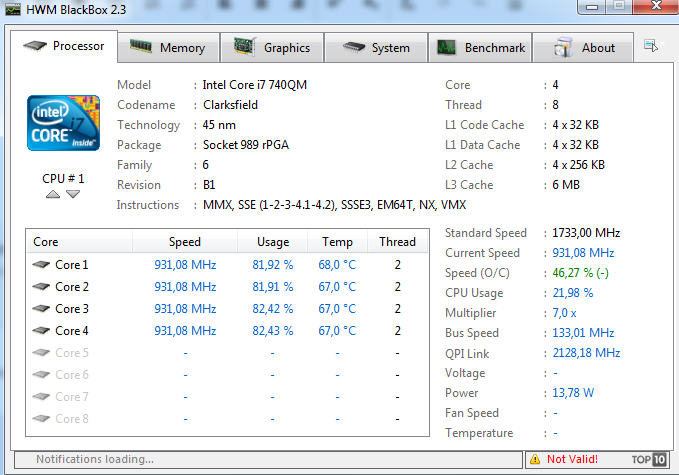Screen dimensions: 679x475
Task: Click the model value 'Intel Core i7 740QM'
Action: pos(255,85)
